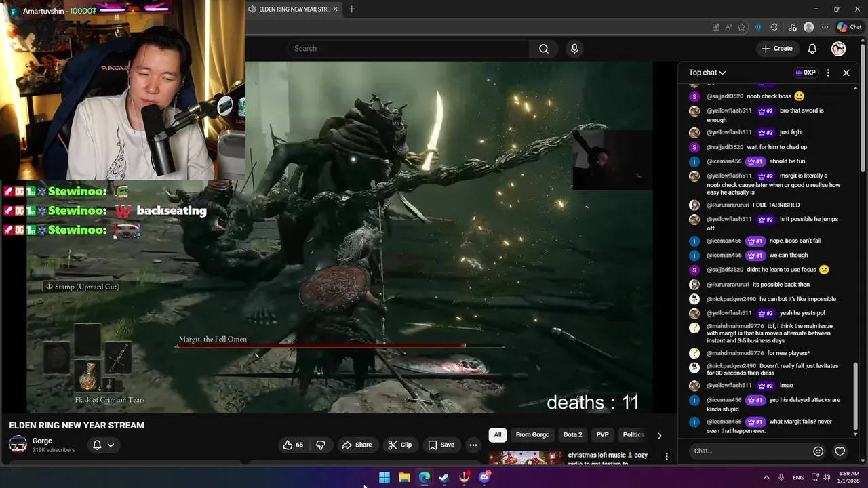Viewport: 868px width, 488px height.
Task: Click the Share button
Action: pos(357,445)
